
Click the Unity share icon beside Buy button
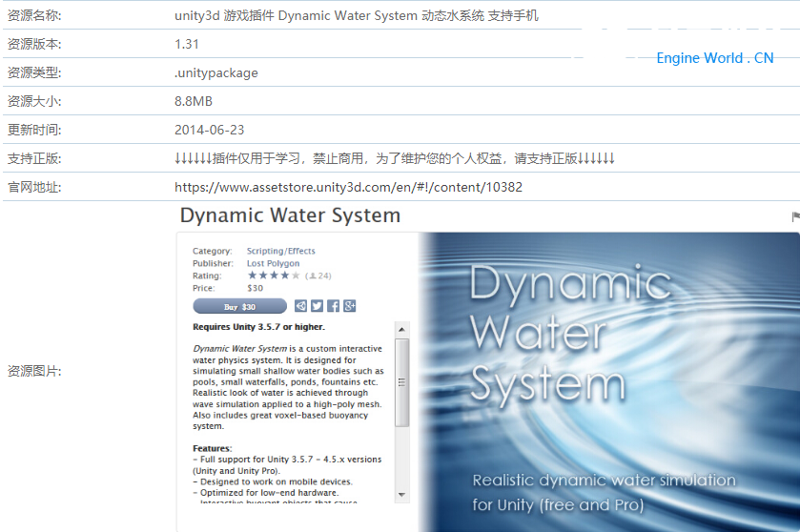point(301,306)
